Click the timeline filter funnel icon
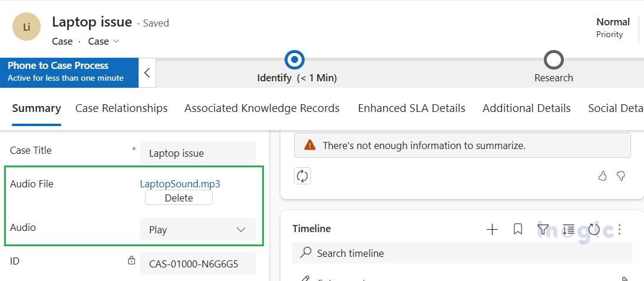 (543, 229)
